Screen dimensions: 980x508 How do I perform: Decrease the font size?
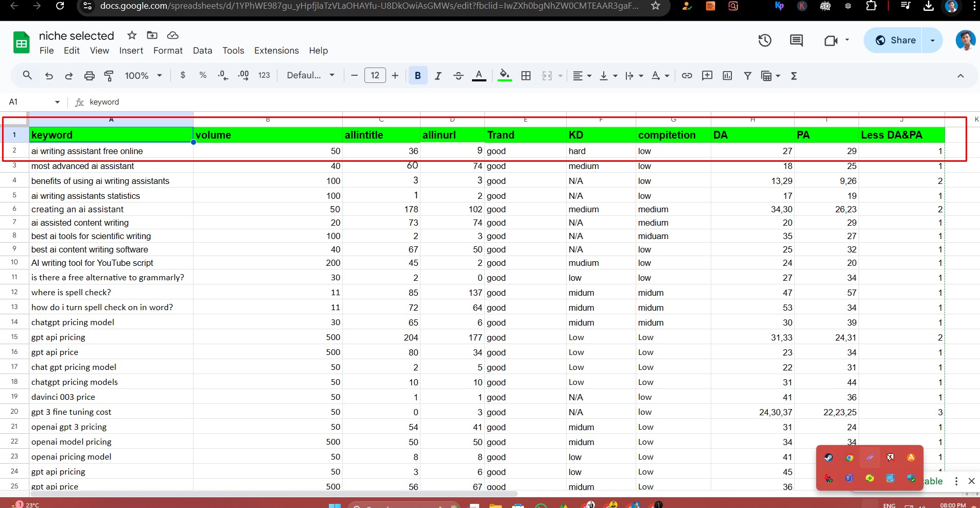pyautogui.click(x=354, y=76)
